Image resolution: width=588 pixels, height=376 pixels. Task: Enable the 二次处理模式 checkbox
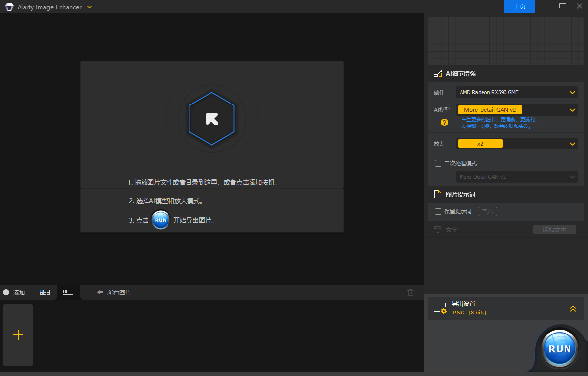click(x=438, y=163)
